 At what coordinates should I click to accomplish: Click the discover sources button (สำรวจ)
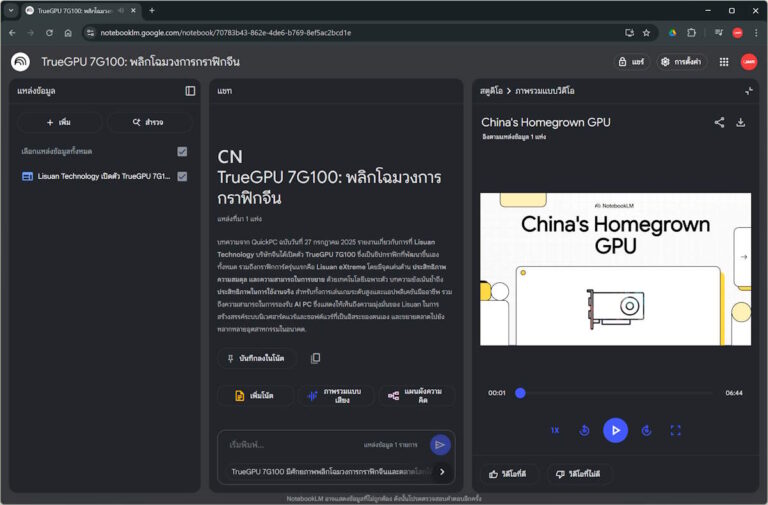coord(148,122)
